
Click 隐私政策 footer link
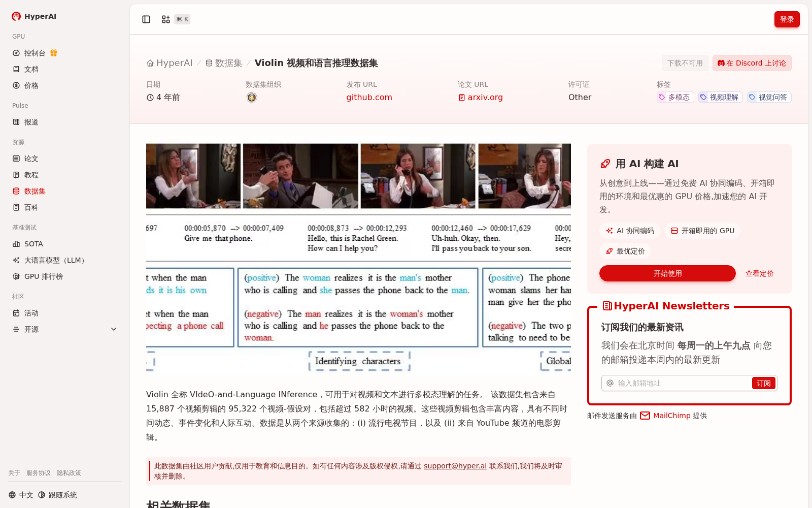[x=69, y=473]
